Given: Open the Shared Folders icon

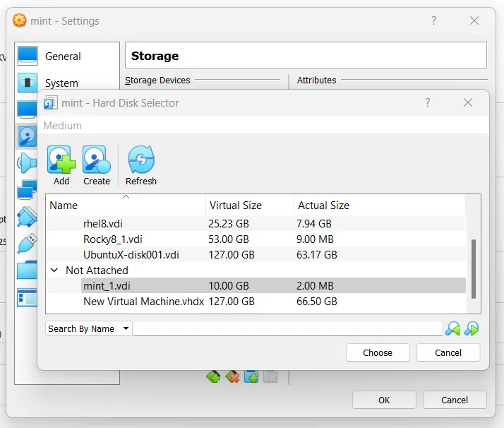Looking at the screenshot, I should click(28, 270).
